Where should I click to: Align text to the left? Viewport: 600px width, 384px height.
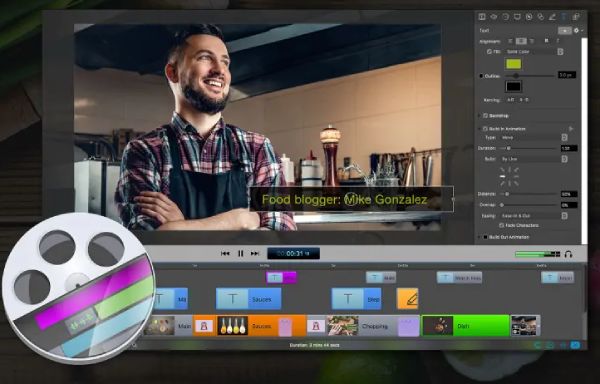pos(510,41)
